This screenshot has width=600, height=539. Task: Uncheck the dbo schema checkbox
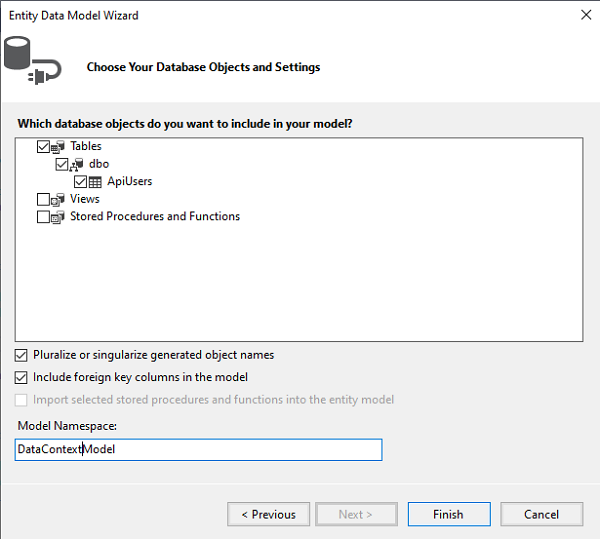(62, 164)
